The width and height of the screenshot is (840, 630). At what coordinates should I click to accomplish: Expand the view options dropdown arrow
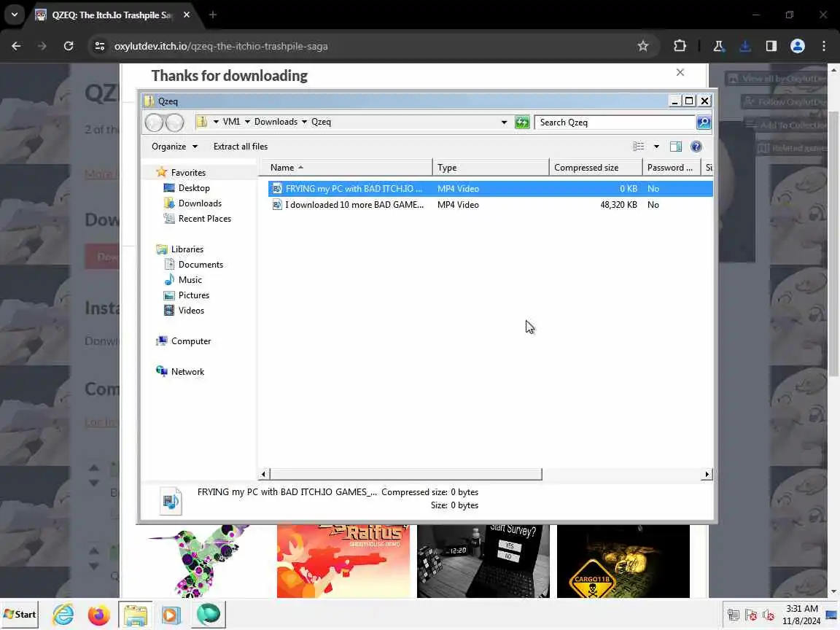[x=656, y=147]
